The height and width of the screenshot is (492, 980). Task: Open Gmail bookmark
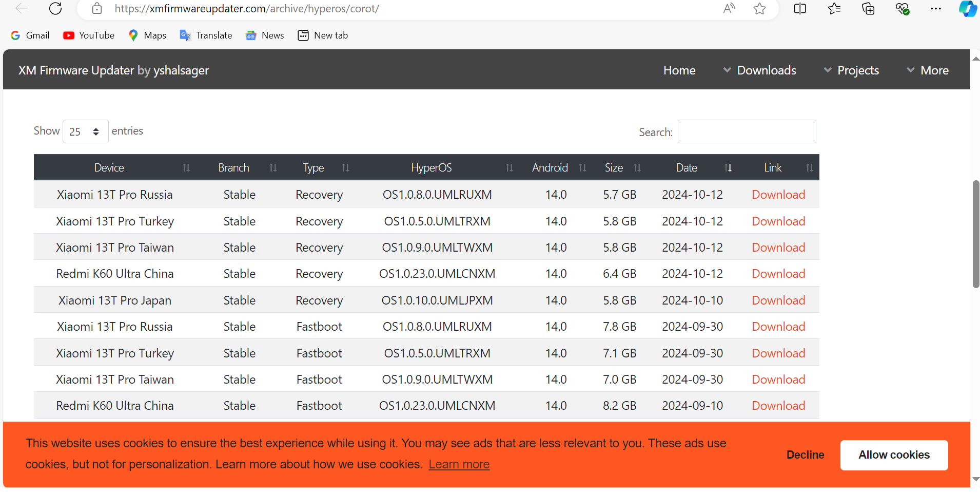click(30, 35)
